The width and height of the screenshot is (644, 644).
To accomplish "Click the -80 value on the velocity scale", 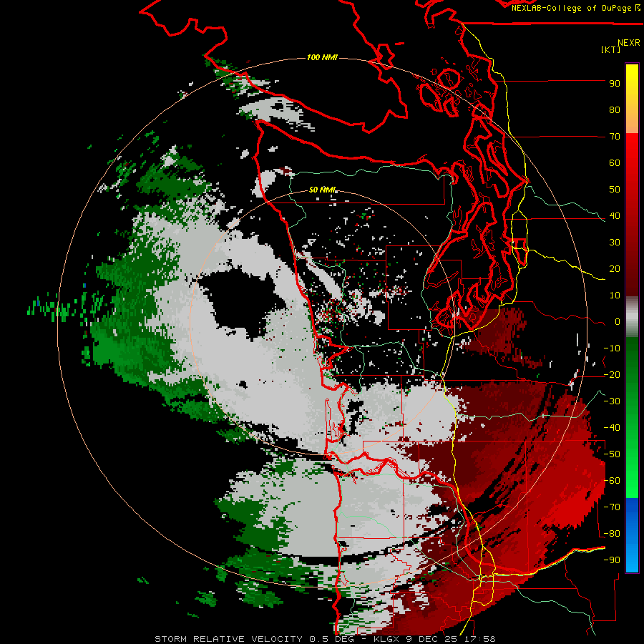I will pos(612,534).
